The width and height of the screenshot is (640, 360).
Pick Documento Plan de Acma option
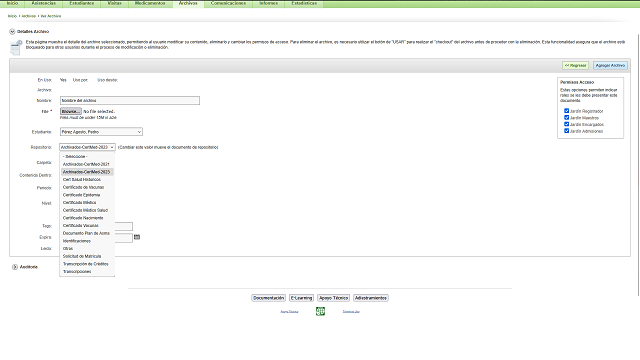[87, 233]
